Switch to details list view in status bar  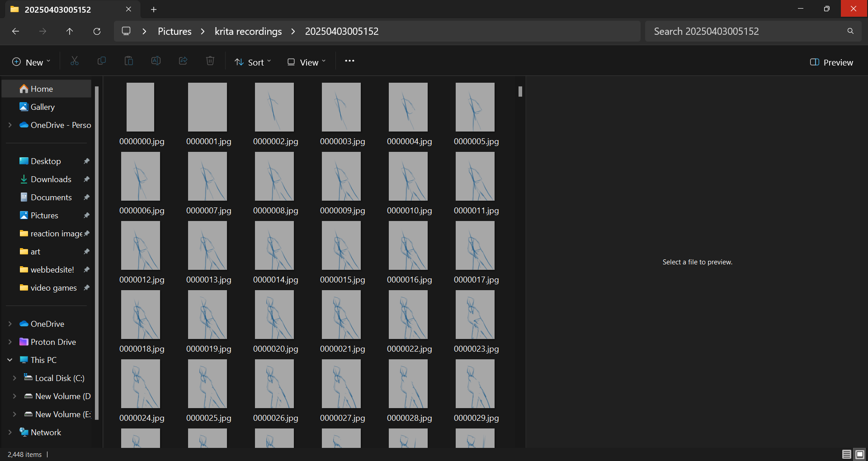click(x=846, y=454)
